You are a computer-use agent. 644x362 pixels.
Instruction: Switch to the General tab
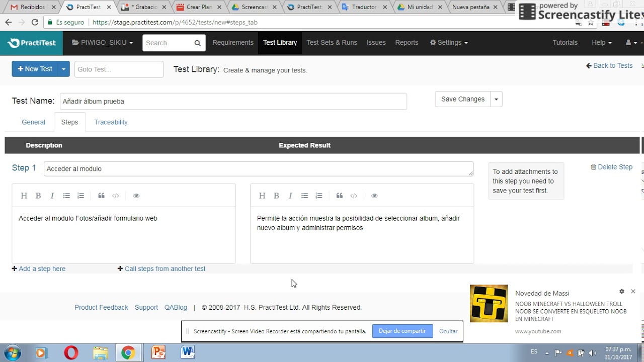34,122
